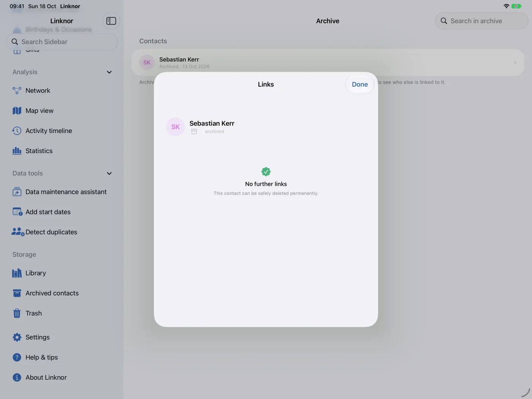Click the Linknor sidebar title
Image resolution: width=532 pixels, height=399 pixels.
(x=62, y=21)
